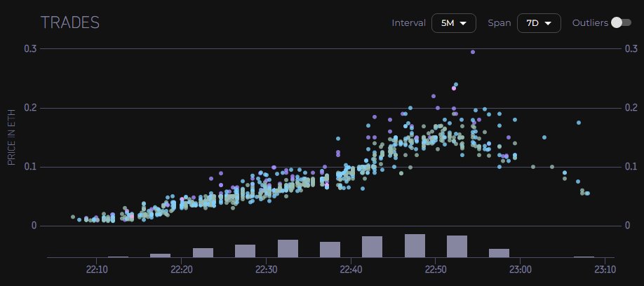Click the 22:20 time axis label
Image resolution: width=644 pixels, height=286 pixels.
point(181,271)
